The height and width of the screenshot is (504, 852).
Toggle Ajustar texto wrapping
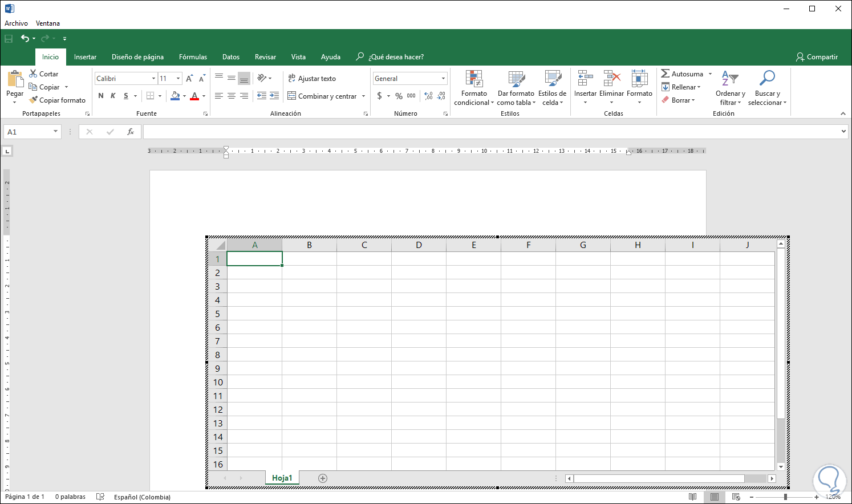pos(312,79)
